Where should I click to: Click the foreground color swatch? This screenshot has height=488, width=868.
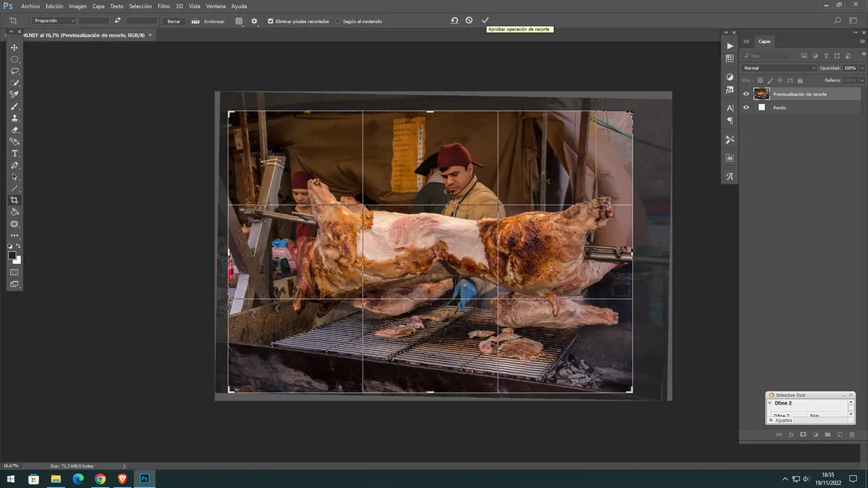coord(12,256)
